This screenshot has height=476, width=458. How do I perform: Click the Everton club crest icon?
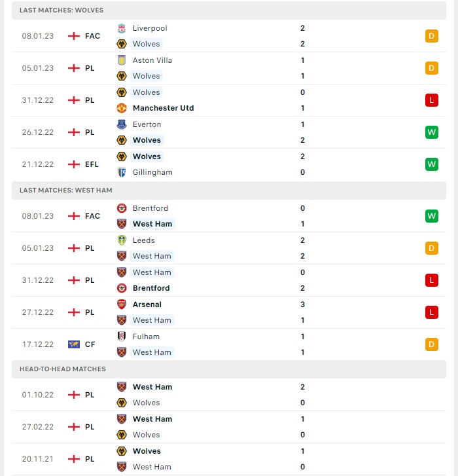[x=122, y=124]
